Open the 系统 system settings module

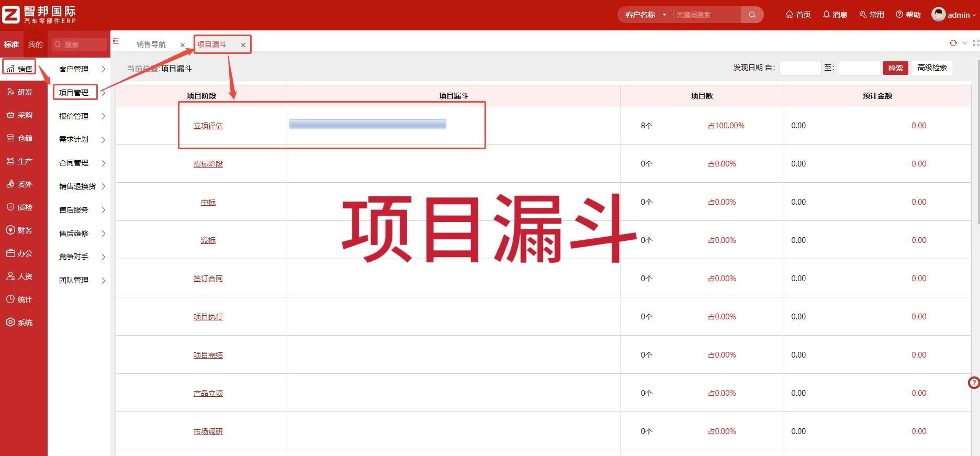pos(19,322)
